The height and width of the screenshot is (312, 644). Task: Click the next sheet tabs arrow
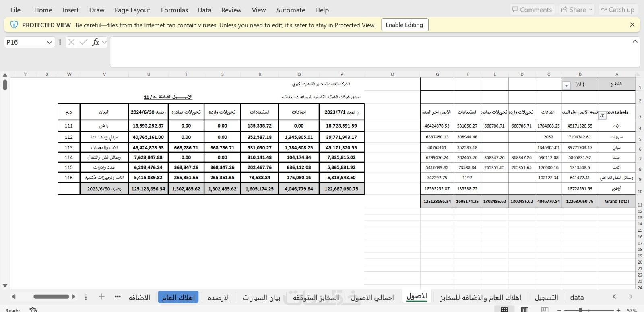pos(630,297)
